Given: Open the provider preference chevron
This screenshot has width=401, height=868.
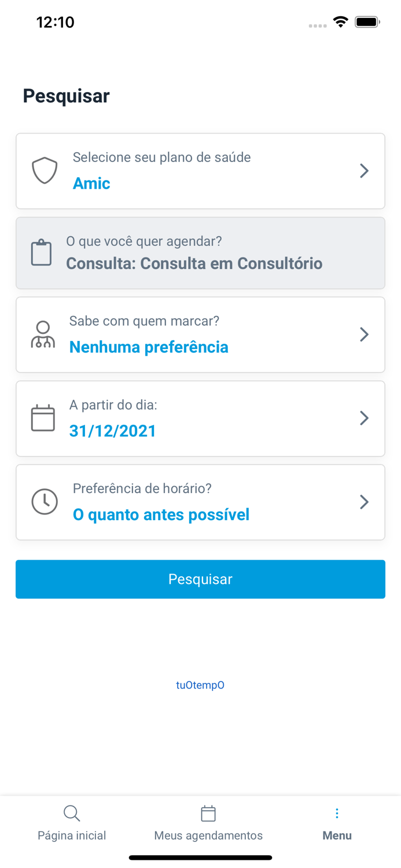Looking at the screenshot, I should 364,334.
